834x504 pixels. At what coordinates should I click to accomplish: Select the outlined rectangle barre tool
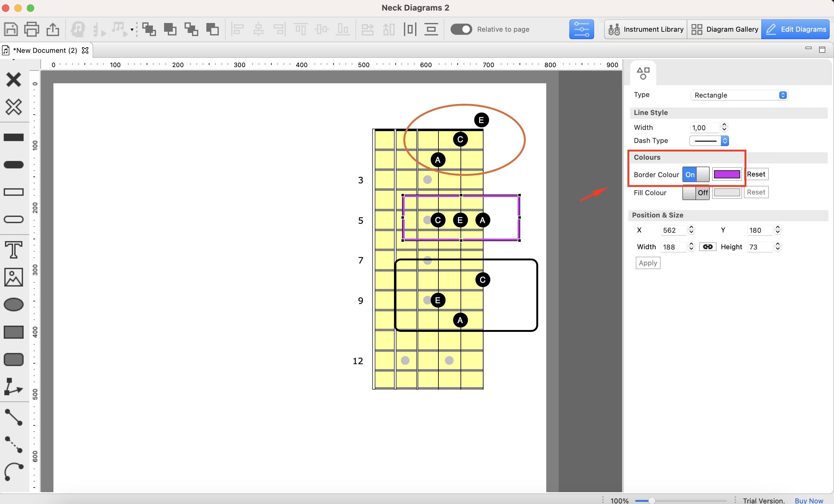(x=14, y=192)
